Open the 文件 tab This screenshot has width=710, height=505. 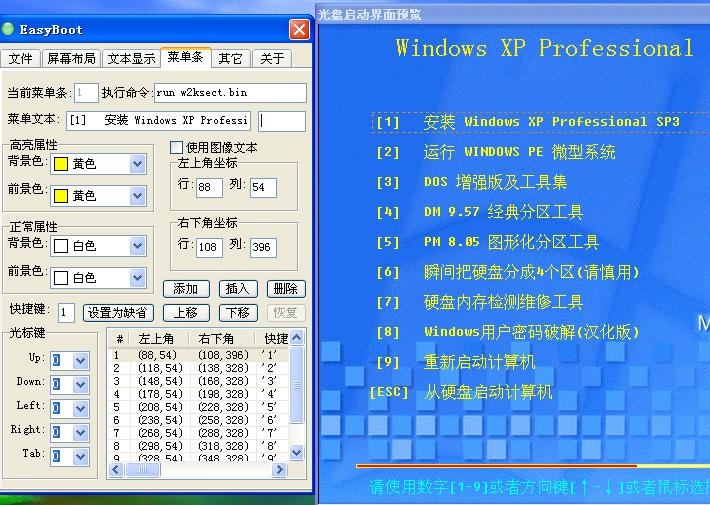coord(20,58)
